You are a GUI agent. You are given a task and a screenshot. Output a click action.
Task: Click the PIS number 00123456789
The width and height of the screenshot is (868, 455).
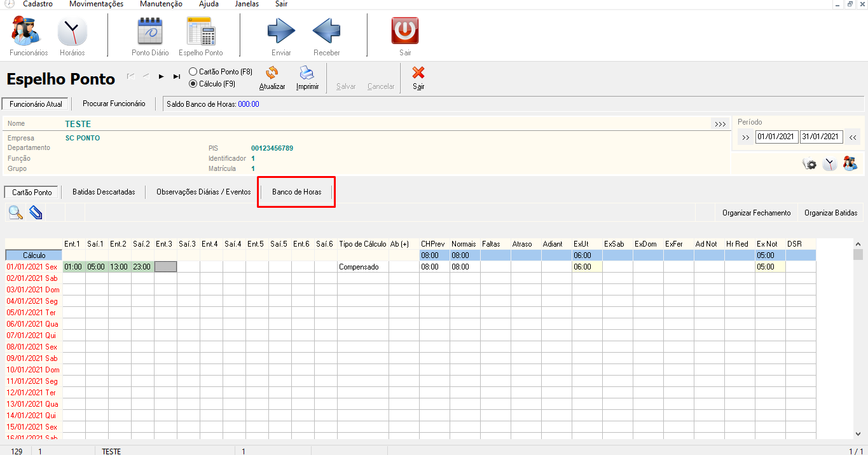[272, 148]
